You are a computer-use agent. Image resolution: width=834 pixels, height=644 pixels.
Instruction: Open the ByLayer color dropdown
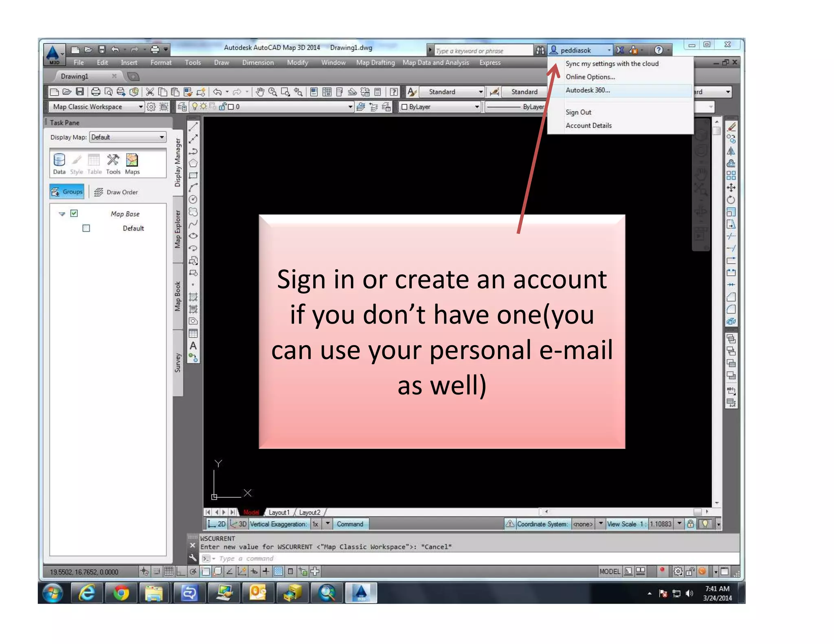(x=476, y=107)
